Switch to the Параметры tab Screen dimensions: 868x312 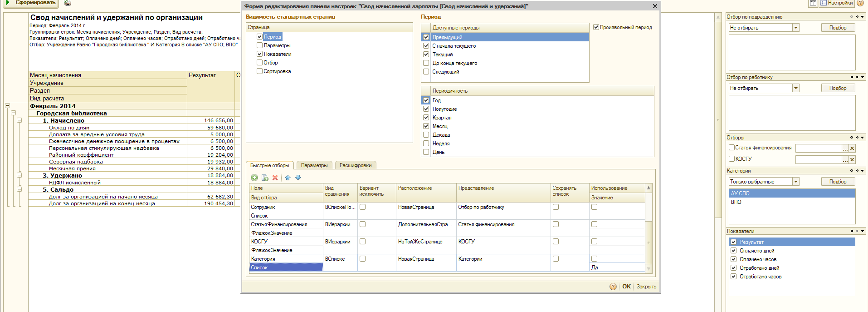[314, 165]
